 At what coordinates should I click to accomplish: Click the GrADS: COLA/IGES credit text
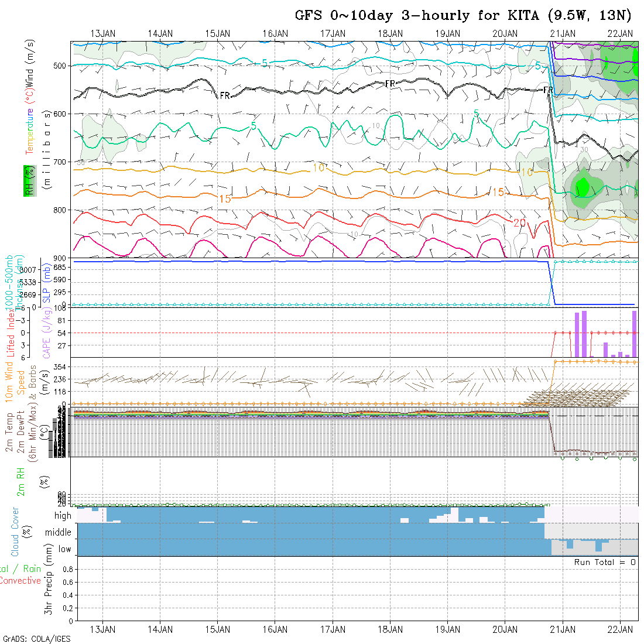pyautogui.click(x=36, y=639)
